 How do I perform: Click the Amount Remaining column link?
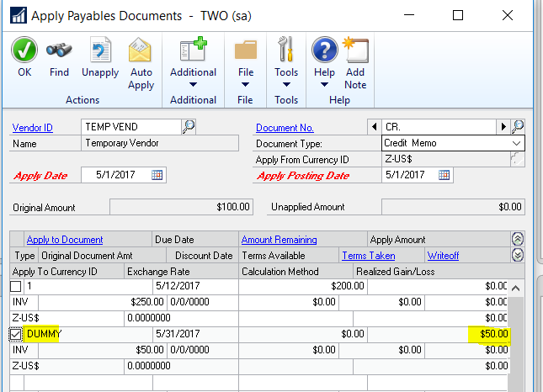[279, 240]
